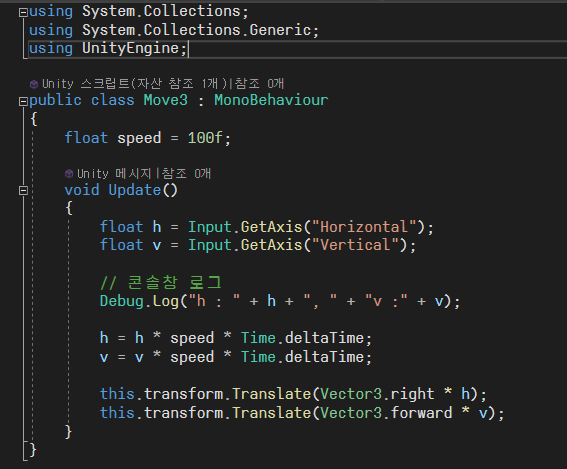Viewport: 567px width, 469px height.
Task: Click 'Translate' in the Vector3.right line
Action: point(271,394)
